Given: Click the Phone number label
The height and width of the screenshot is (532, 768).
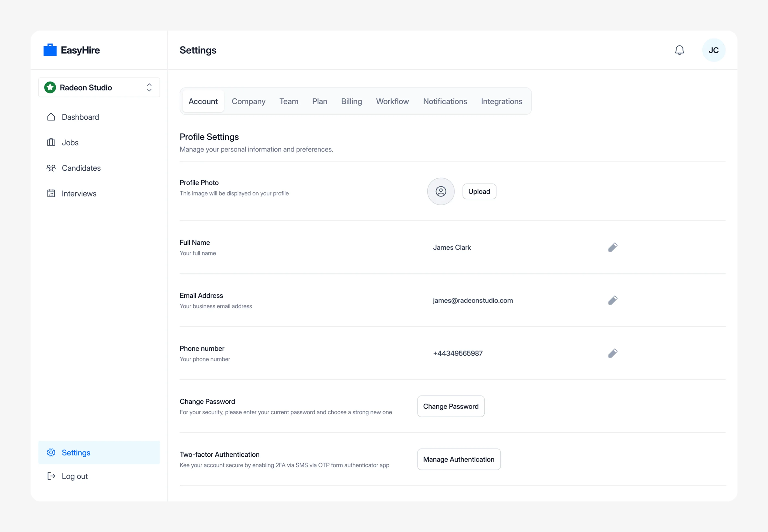Looking at the screenshot, I should [x=202, y=348].
